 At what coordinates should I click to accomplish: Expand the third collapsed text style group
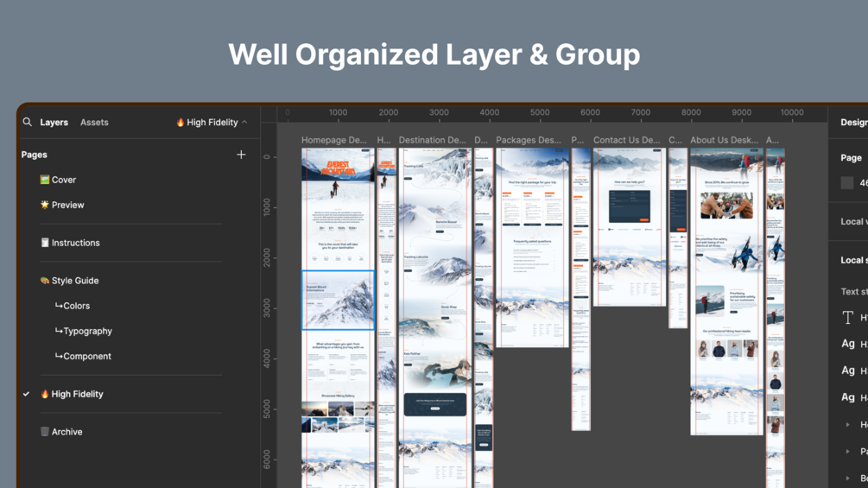pos(847,478)
